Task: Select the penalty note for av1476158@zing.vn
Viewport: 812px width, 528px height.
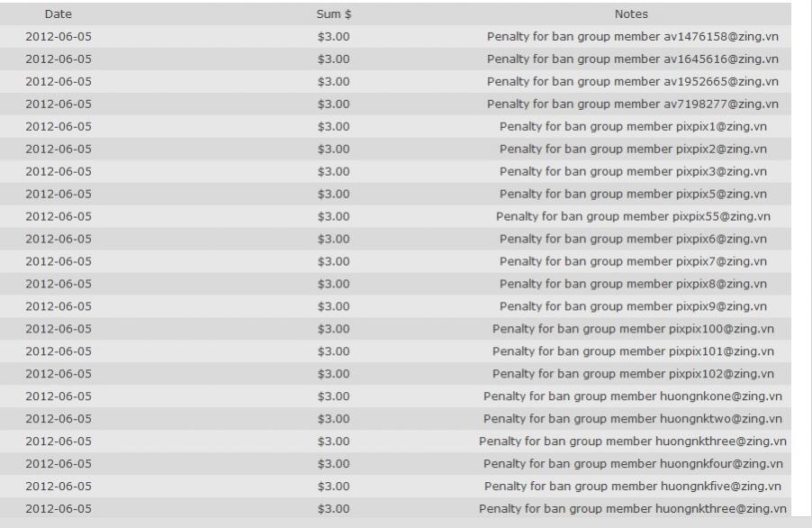Action: point(633,37)
